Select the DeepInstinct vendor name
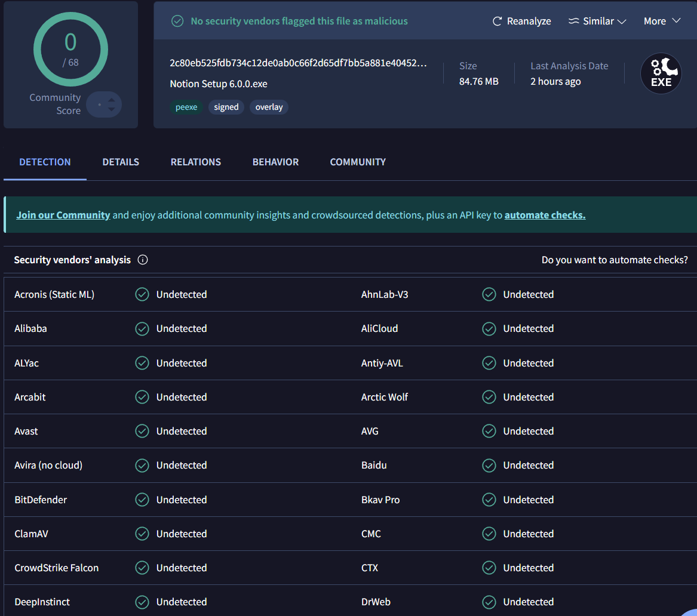Viewport: 697px width, 616px height. click(x=42, y=602)
